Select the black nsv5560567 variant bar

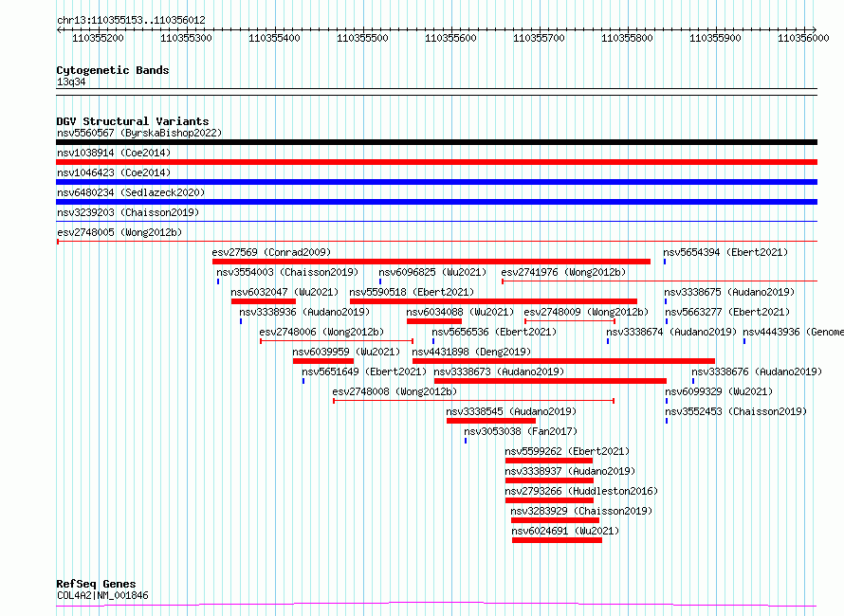point(436,142)
